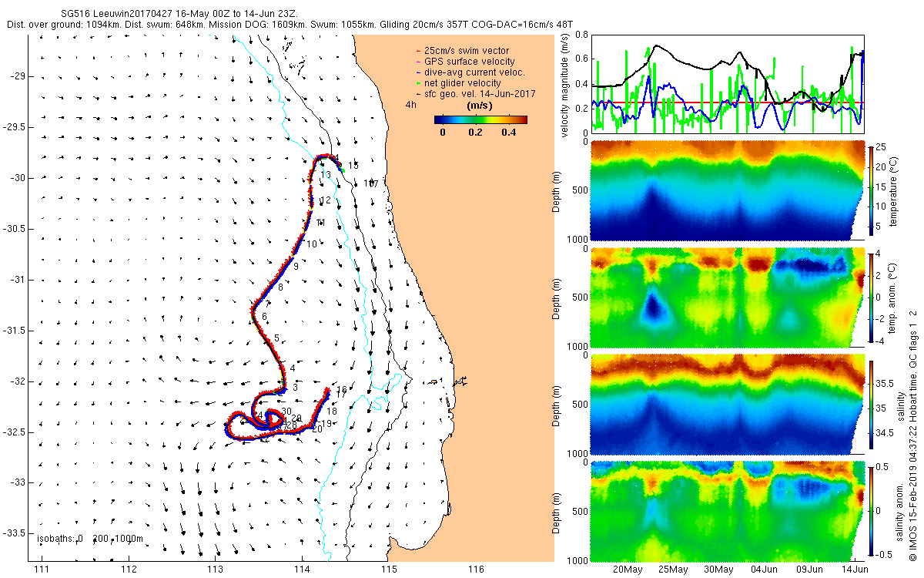
Task: Click the '113' longitude tick label
Action: [216, 570]
